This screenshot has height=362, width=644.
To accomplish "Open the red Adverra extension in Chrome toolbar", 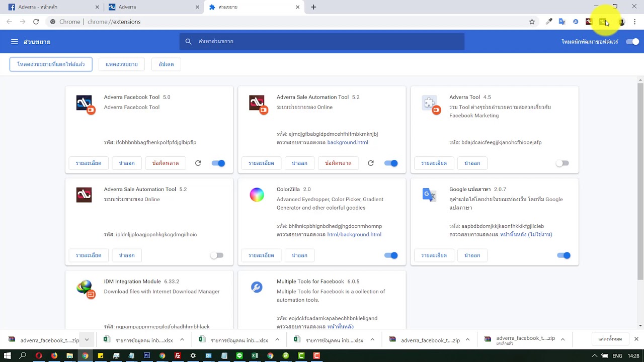I will tap(589, 22).
